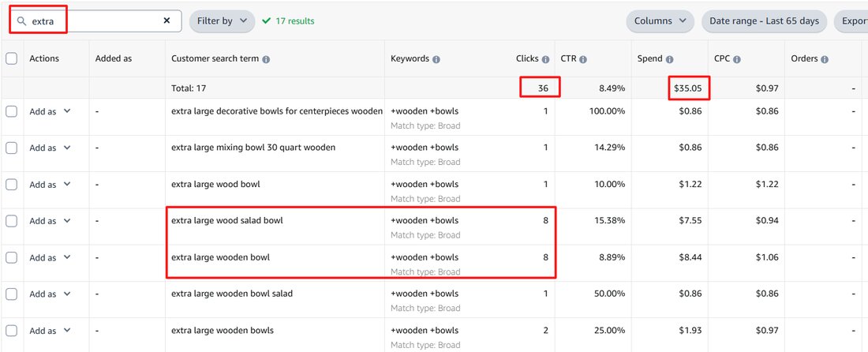Click the CPC column header

(722, 58)
